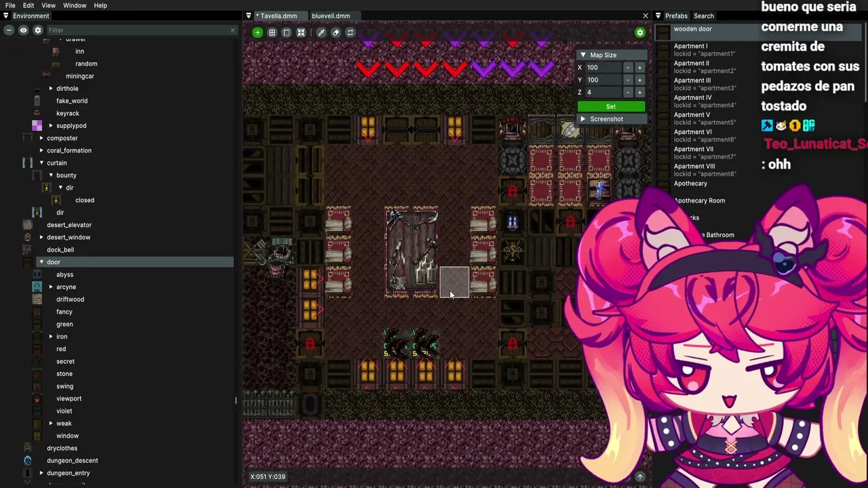Screen dimensions: 868x488
Task: Open the green gear map options
Action: (639, 33)
